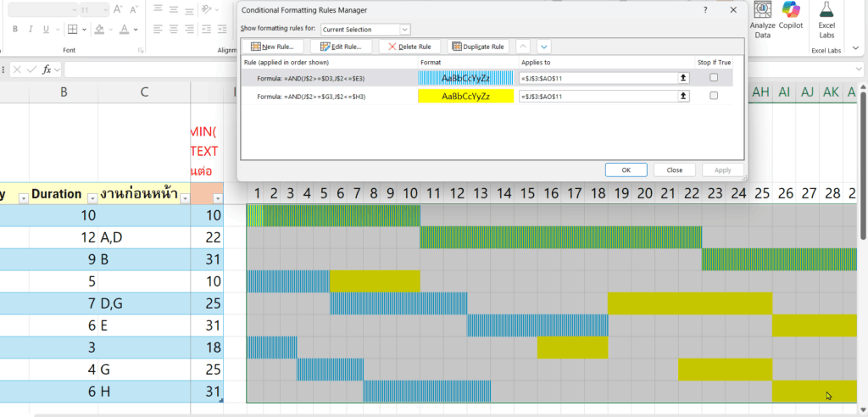Viewport: 868px width, 417px height.
Task: Click the Decrease Indent icon
Action: 207,29
